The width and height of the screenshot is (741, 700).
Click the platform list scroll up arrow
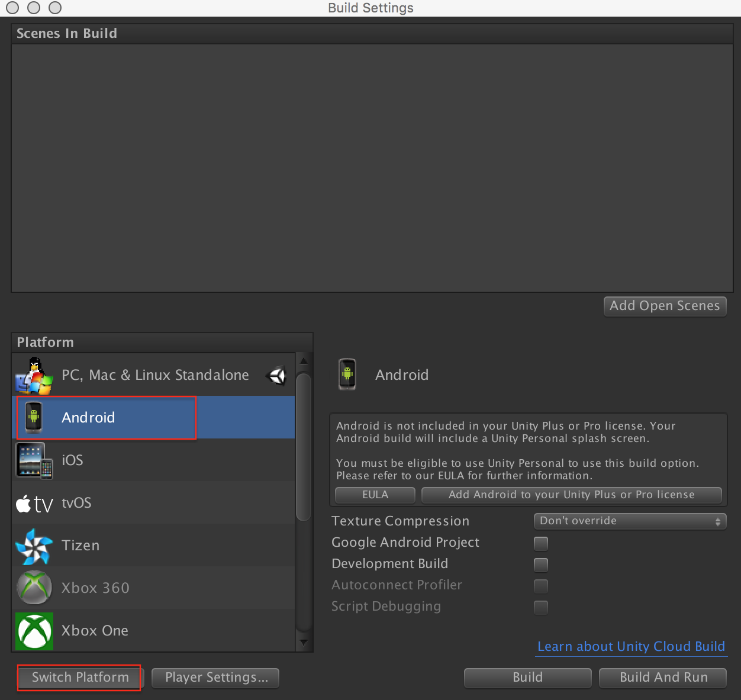304,361
